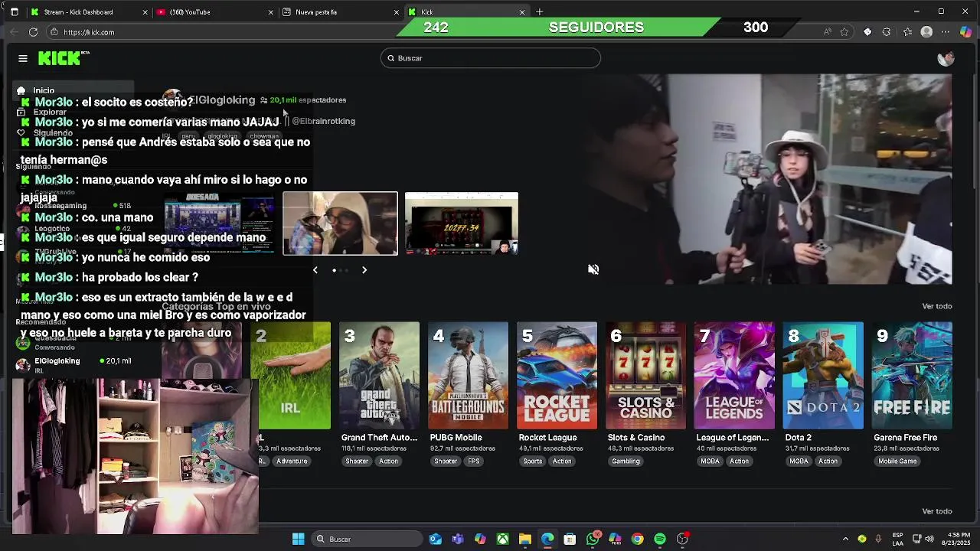Open the browser favorites list
980x551 pixels.
click(907, 32)
